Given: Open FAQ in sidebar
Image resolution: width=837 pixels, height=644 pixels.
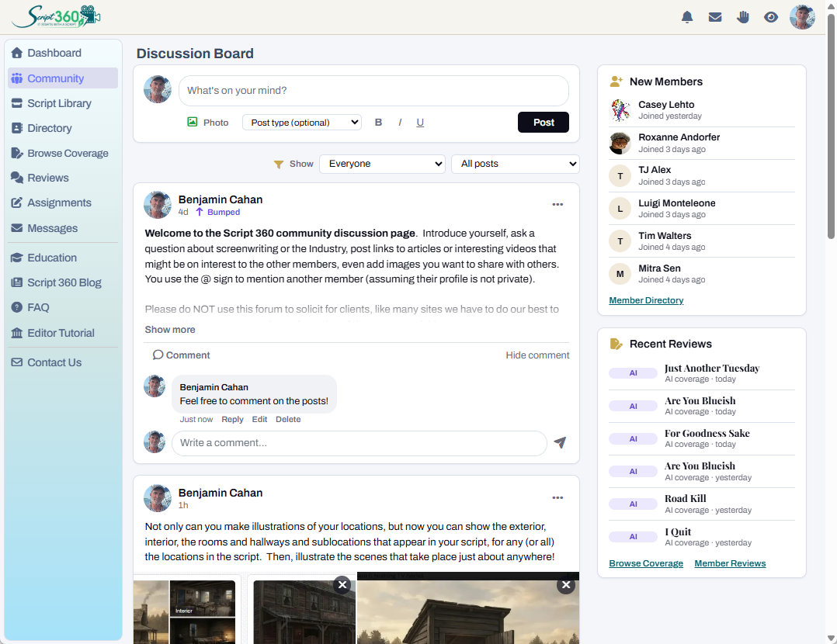Looking at the screenshot, I should (x=63, y=307).
